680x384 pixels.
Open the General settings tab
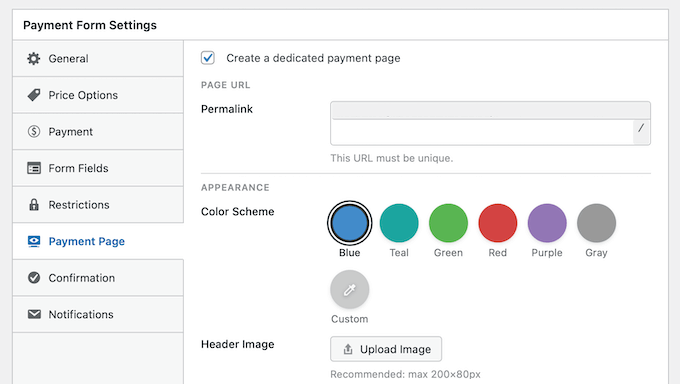(98, 59)
